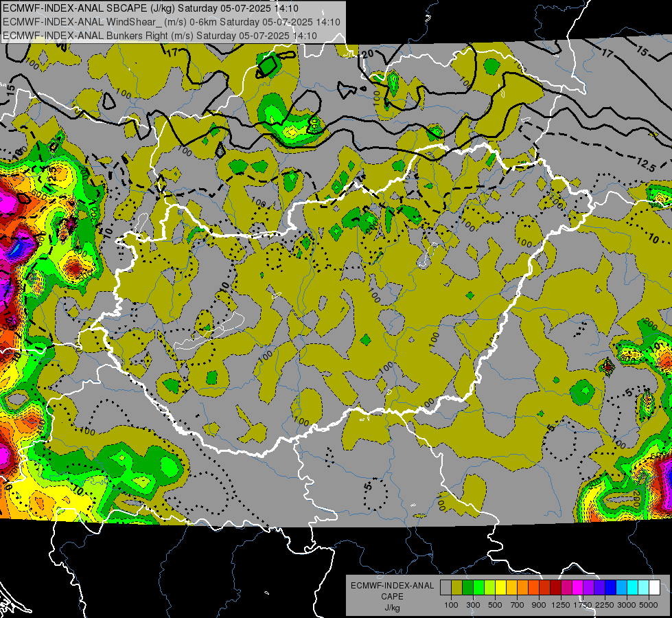Click the WindShear 0-6km title line

[x=172, y=22]
